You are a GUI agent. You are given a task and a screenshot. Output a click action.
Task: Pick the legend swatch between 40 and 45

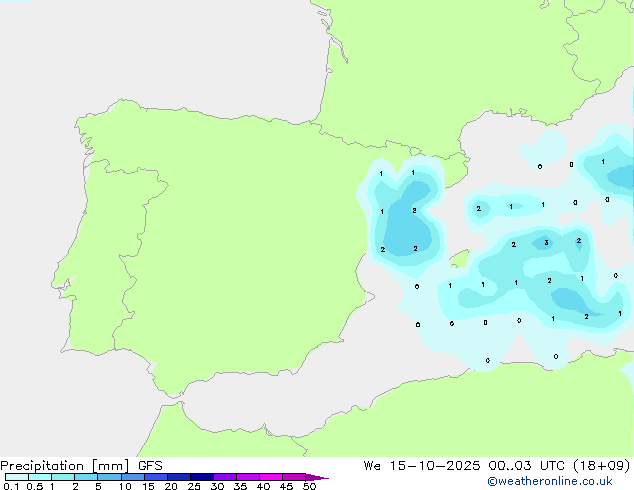click(271, 477)
